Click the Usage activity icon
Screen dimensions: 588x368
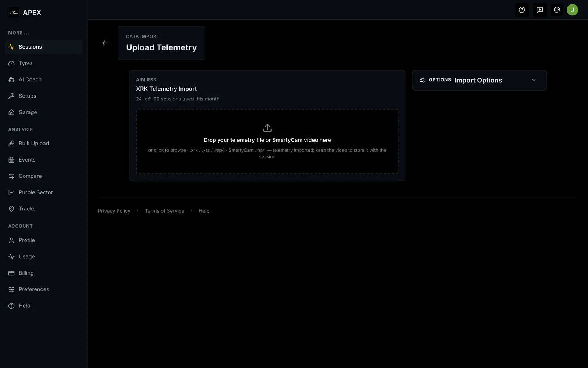coord(11,256)
